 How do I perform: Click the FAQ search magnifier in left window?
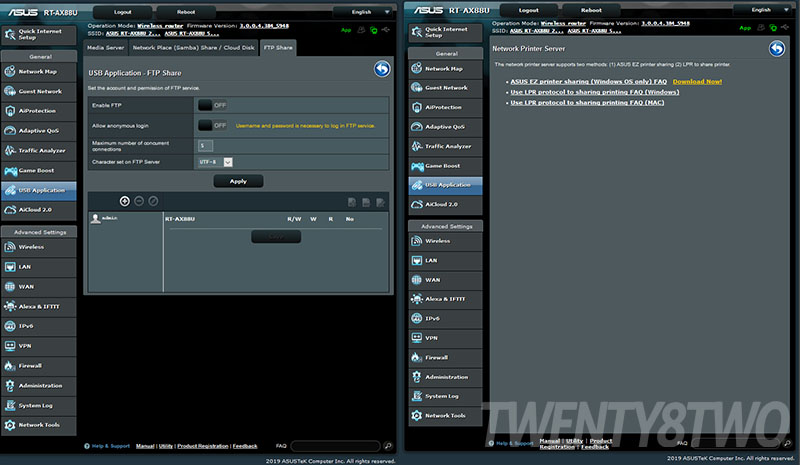pos(388,446)
